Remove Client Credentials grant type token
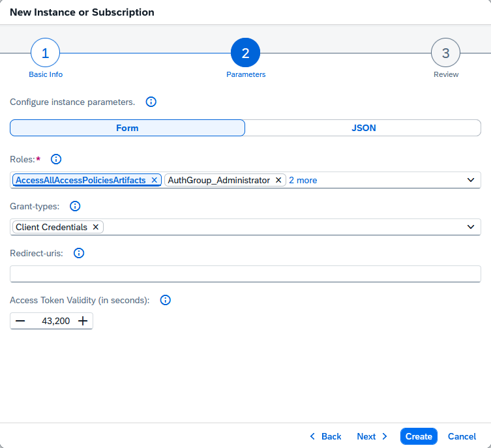 tap(96, 227)
